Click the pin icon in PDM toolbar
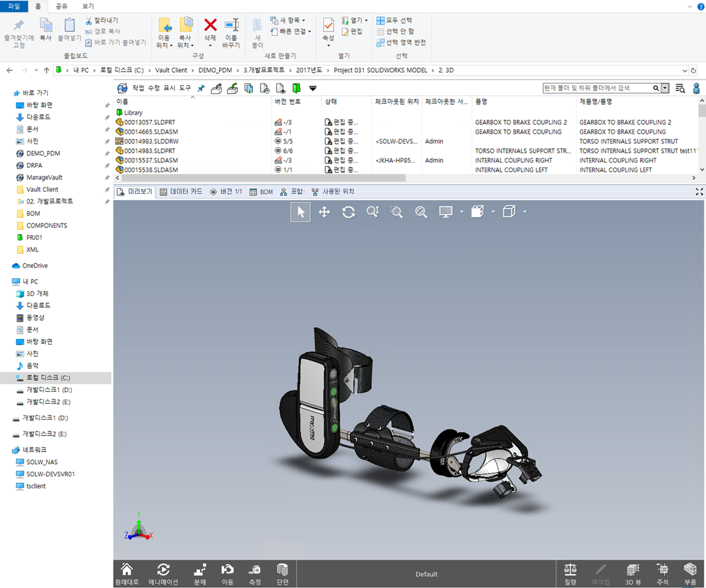This screenshot has height=588, width=706. pyautogui.click(x=201, y=88)
